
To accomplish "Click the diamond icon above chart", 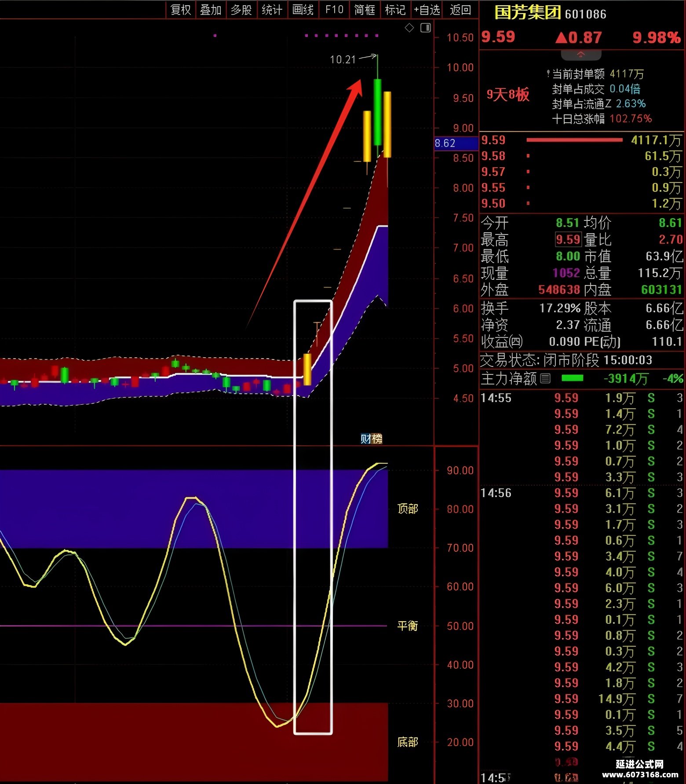I will pyautogui.click(x=409, y=28).
